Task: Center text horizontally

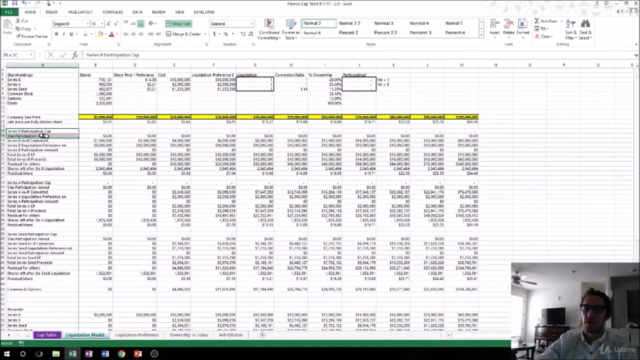Action: tap(133, 34)
